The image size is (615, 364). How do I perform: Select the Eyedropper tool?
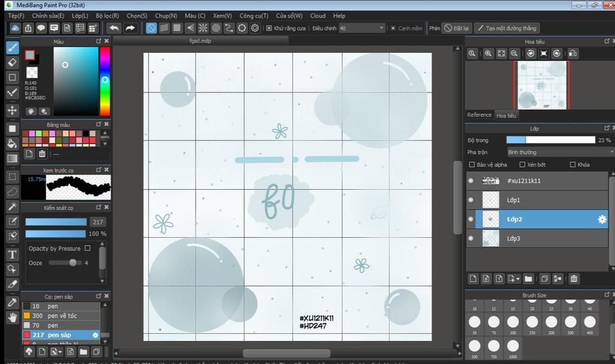[x=13, y=302]
